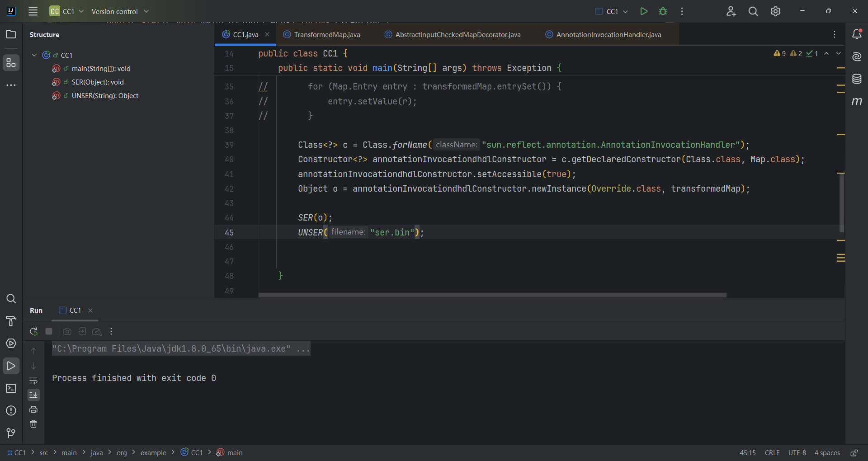Click example in navigation breadcrumb
The width and height of the screenshot is (868, 461).
click(x=153, y=453)
